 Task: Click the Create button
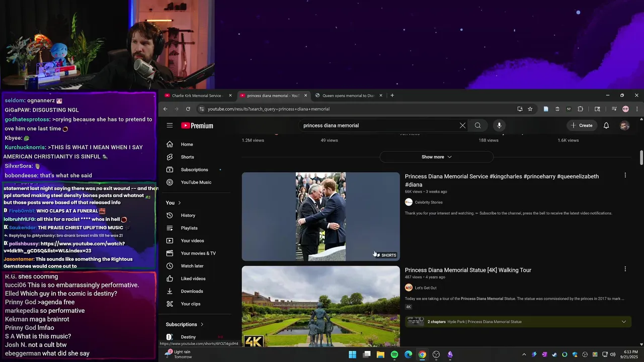(582, 125)
